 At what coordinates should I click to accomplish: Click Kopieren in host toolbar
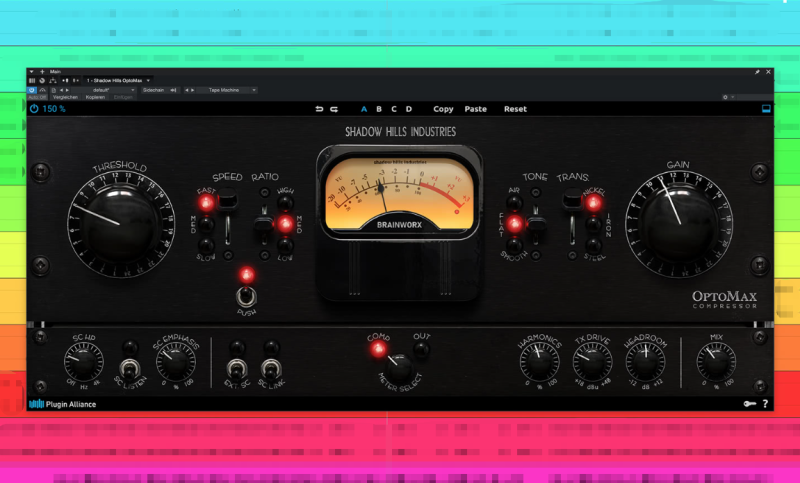tap(95, 97)
